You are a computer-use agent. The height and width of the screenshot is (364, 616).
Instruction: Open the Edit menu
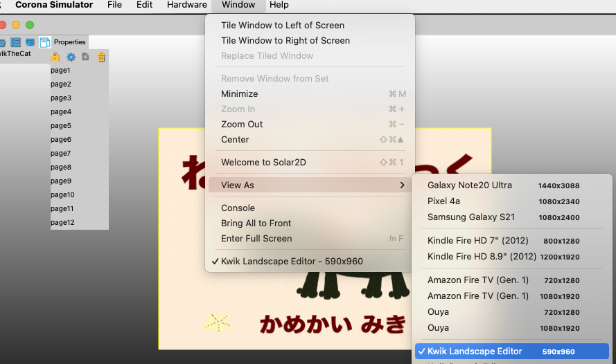(145, 5)
